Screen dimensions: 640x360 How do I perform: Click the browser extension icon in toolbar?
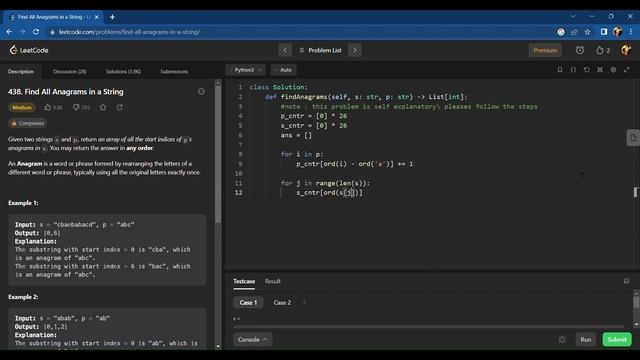[561, 32]
